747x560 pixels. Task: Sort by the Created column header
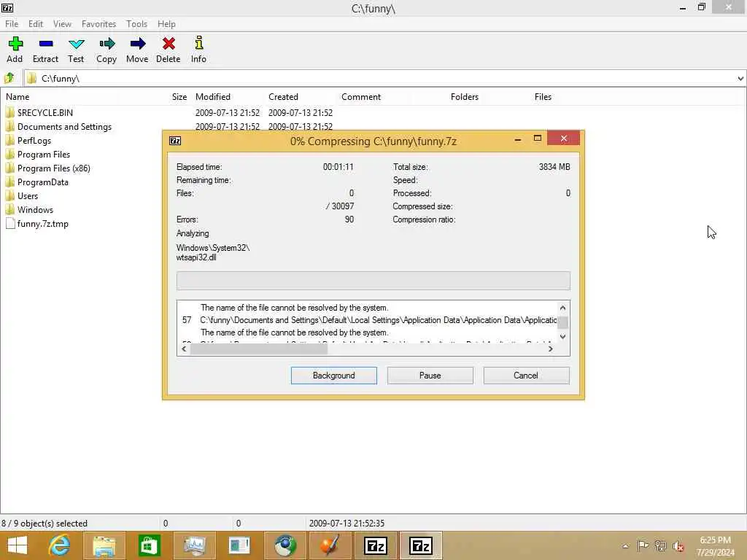[284, 97]
